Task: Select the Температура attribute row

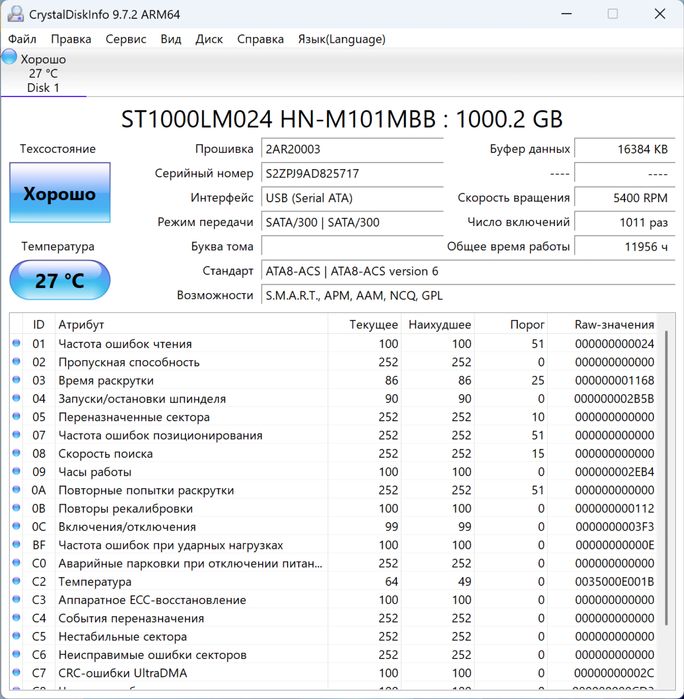Action: (334, 581)
